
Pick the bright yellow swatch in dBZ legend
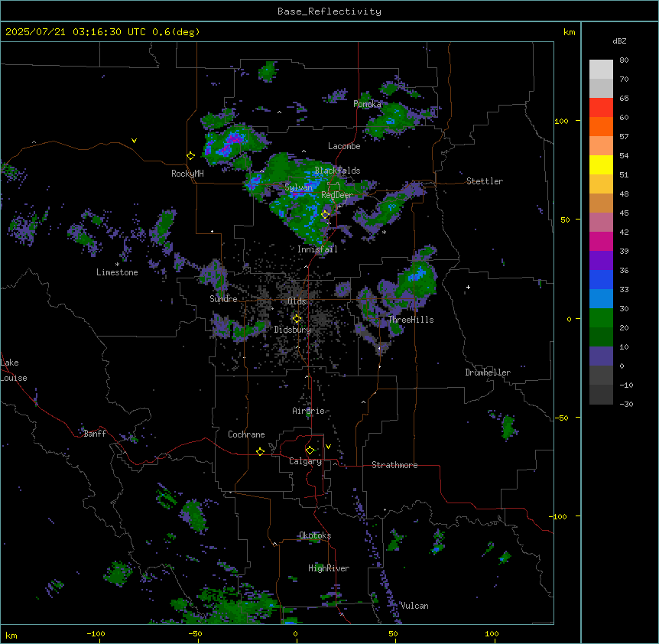pos(601,164)
